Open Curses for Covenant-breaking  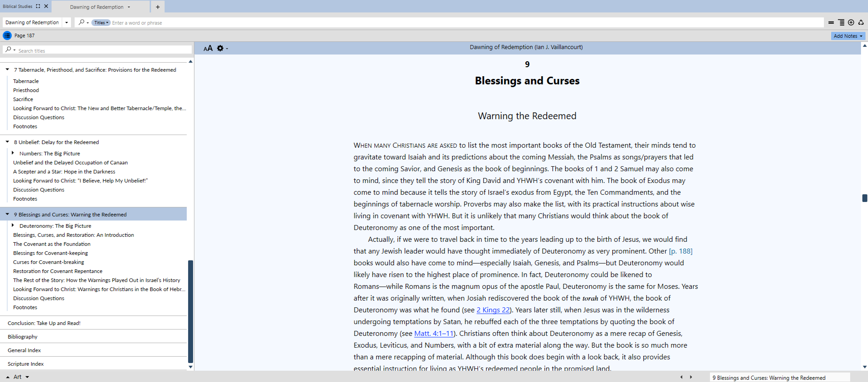(x=49, y=262)
